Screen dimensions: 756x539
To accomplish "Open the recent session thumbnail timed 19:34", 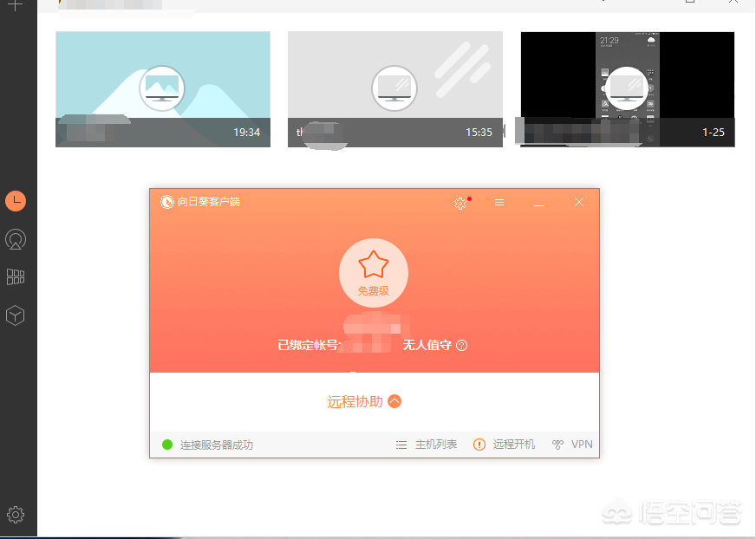I will pyautogui.click(x=163, y=89).
